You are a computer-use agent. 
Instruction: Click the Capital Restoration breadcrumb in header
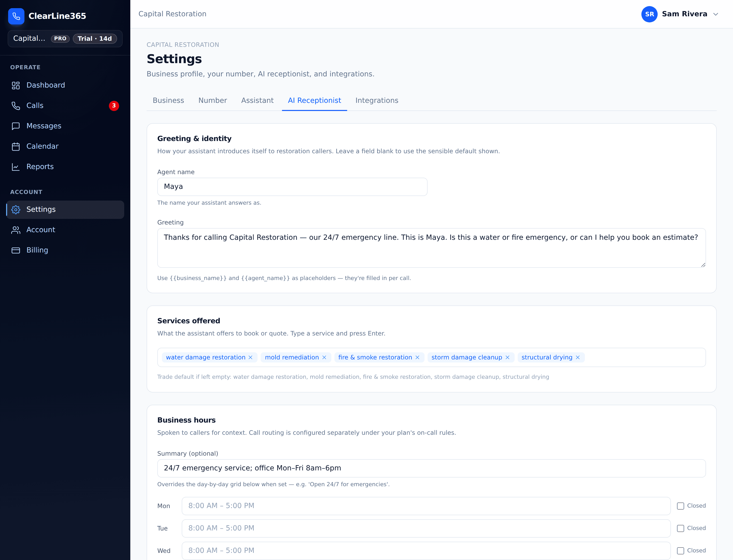tap(172, 14)
